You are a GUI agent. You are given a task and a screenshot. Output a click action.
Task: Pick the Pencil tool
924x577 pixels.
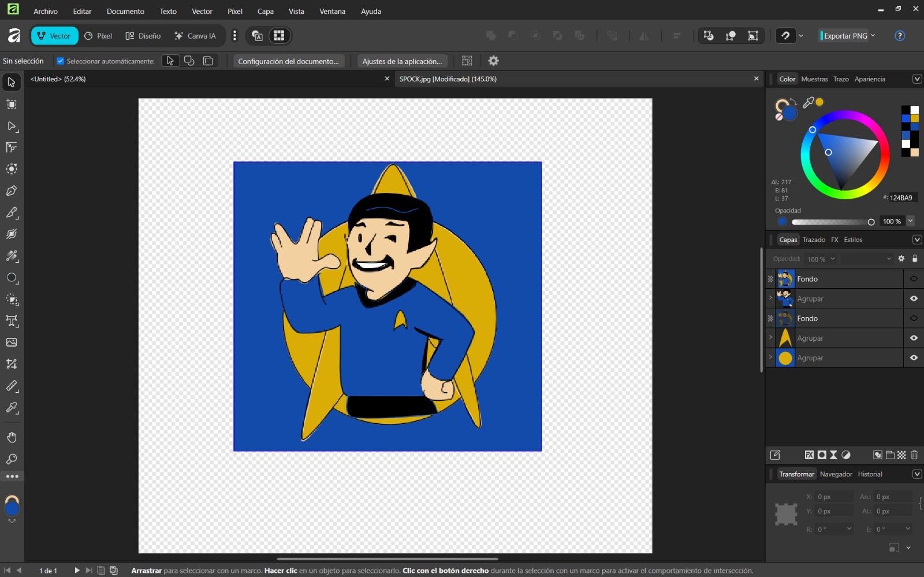pos(12,213)
